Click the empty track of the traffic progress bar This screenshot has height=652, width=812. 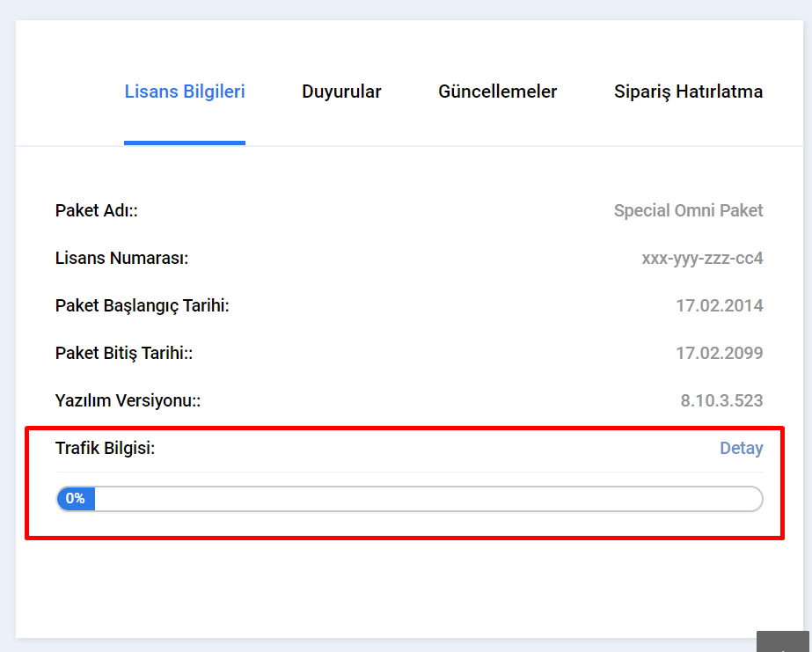[x=428, y=499]
